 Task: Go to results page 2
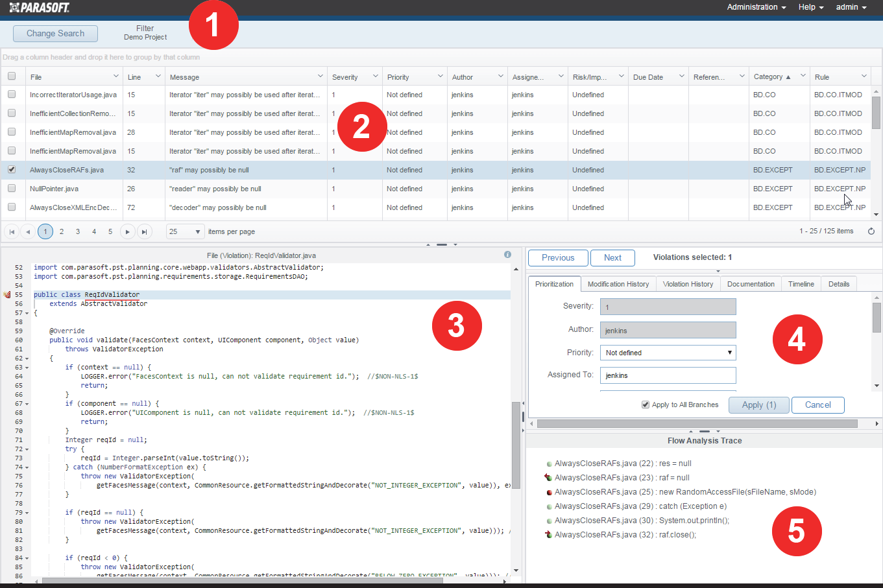pos(62,231)
